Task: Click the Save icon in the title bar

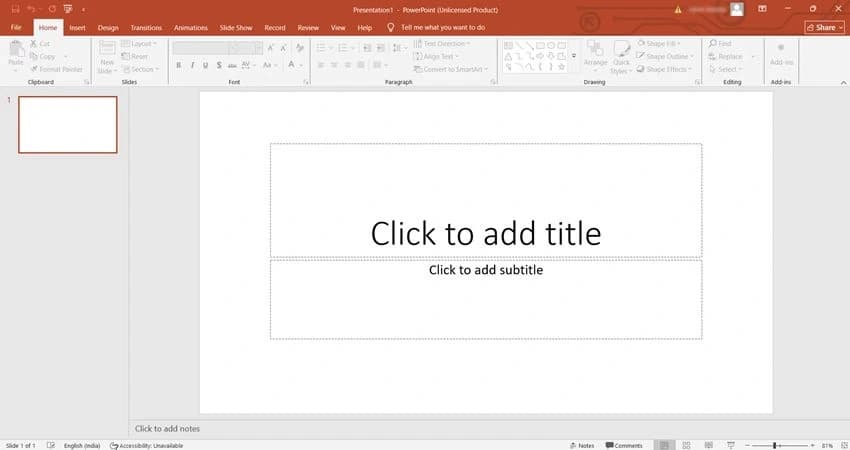Action: [x=15, y=9]
